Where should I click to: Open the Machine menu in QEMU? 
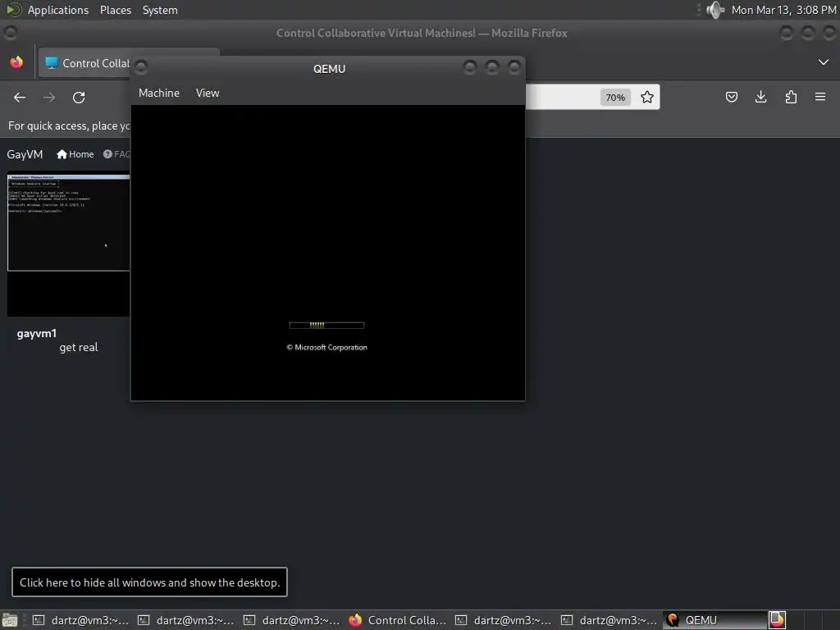(x=159, y=93)
